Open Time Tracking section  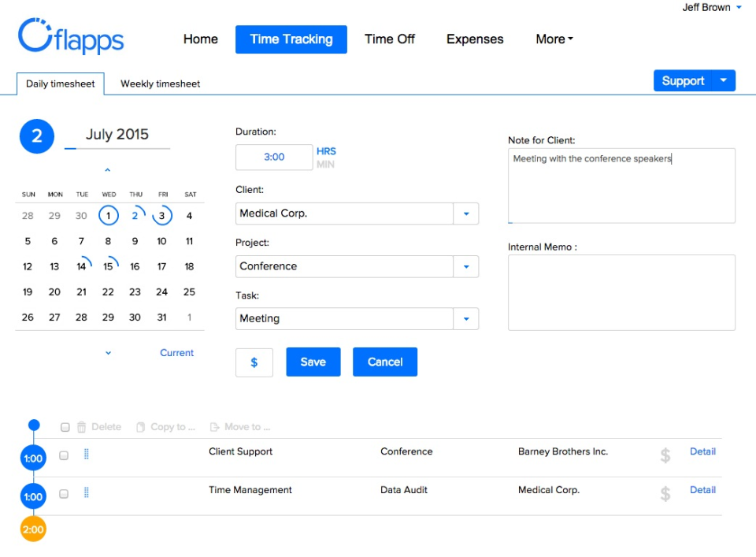tap(291, 39)
